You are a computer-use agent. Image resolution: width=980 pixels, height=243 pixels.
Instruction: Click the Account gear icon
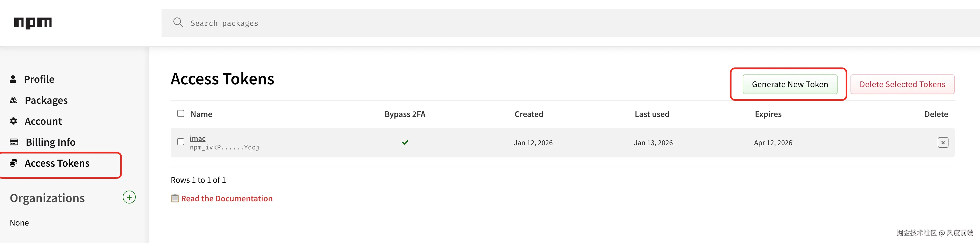click(14, 121)
